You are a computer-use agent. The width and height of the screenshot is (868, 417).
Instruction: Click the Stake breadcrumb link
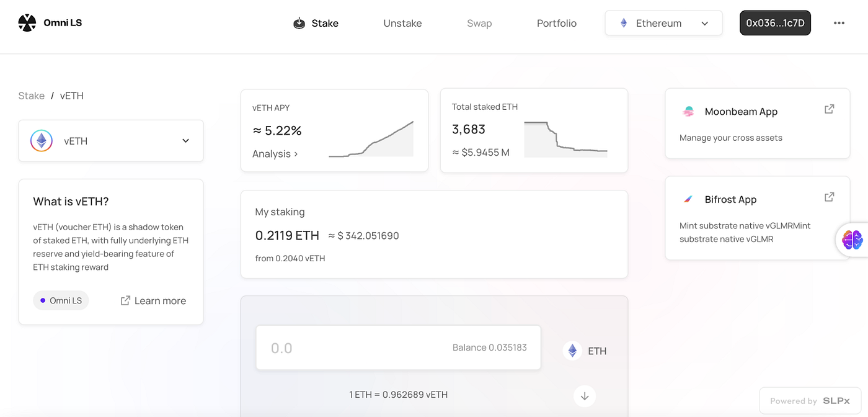point(32,96)
